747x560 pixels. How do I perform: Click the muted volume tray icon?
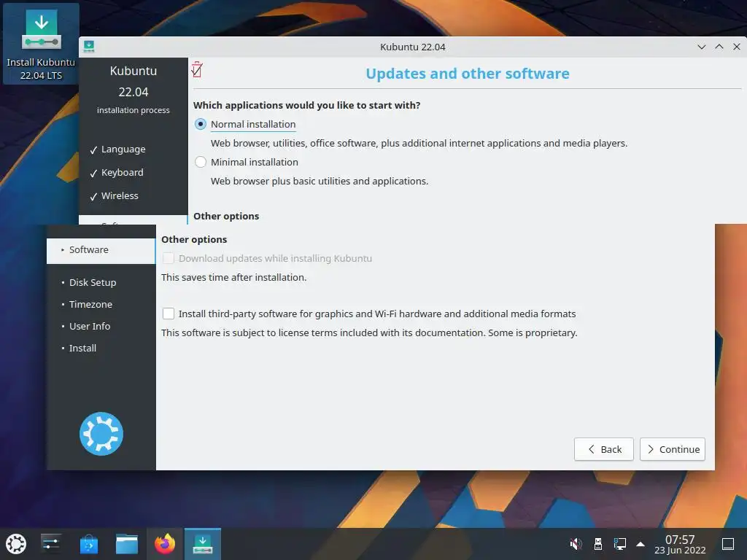576,544
